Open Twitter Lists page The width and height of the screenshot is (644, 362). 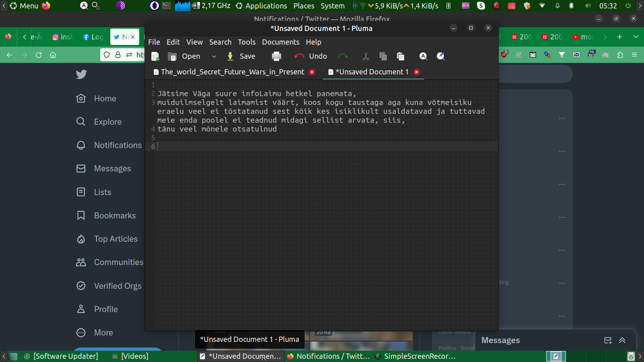coord(93,192)
